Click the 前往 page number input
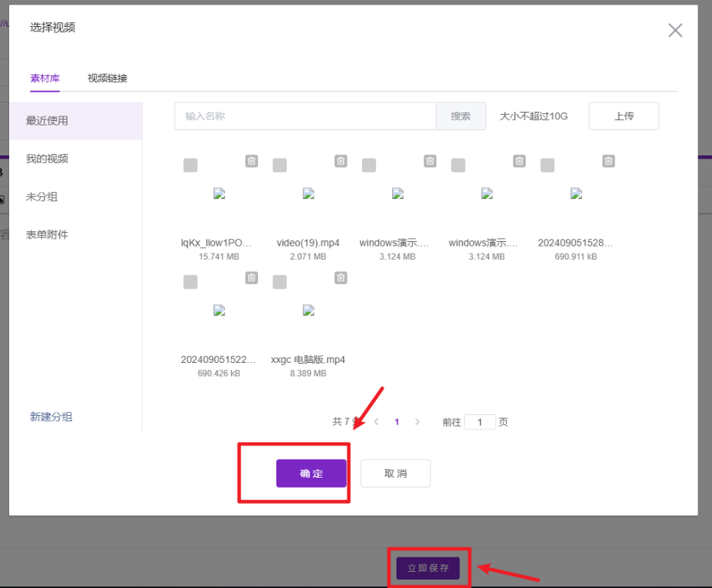712x588 pixels. (479, 423)
